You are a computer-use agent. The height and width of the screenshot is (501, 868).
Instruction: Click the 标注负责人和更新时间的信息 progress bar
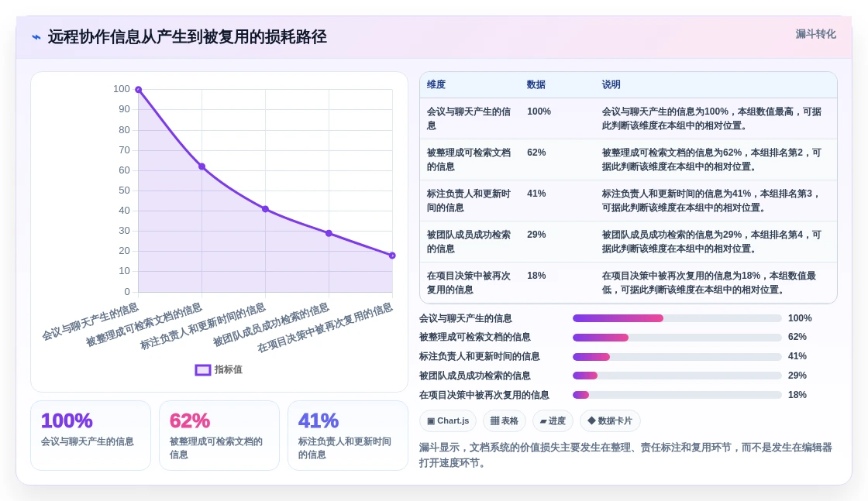677,357
